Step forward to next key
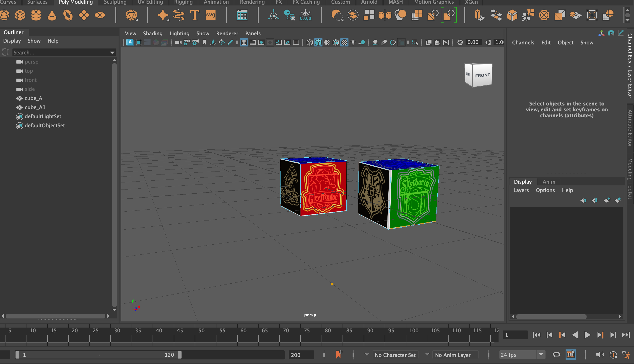The width and height of the screenshot is (634, 364). coord(600,335)
